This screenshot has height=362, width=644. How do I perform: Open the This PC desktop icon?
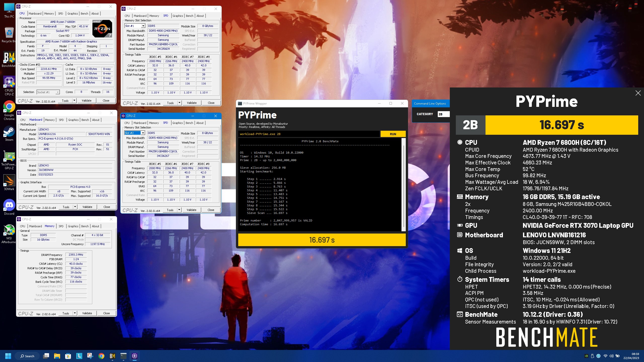(9, 11)
